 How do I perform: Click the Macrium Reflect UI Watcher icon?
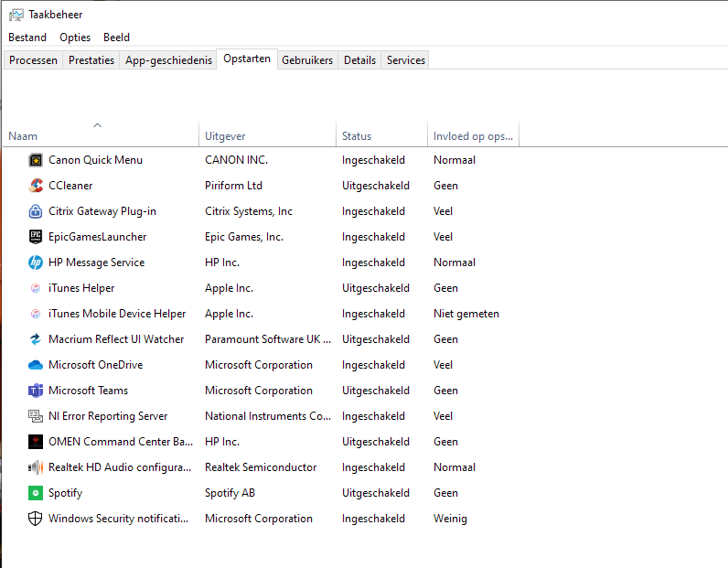click(x=36, y=339)
